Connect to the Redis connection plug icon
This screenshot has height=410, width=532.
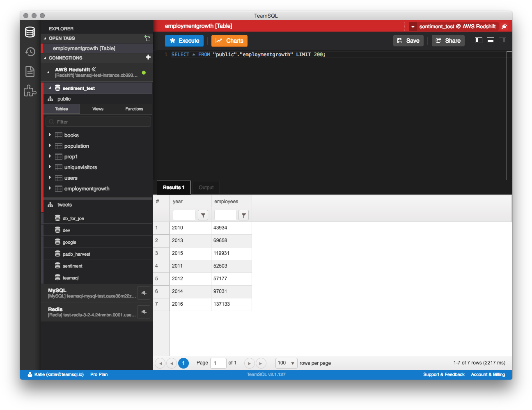pyautogui.click(x=144, y=312)
